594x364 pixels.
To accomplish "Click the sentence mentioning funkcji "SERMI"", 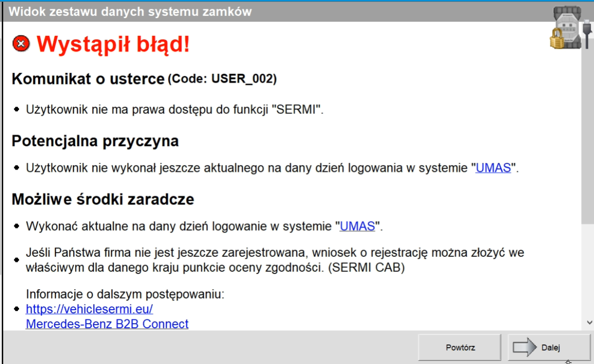I will tap(174, 110).
